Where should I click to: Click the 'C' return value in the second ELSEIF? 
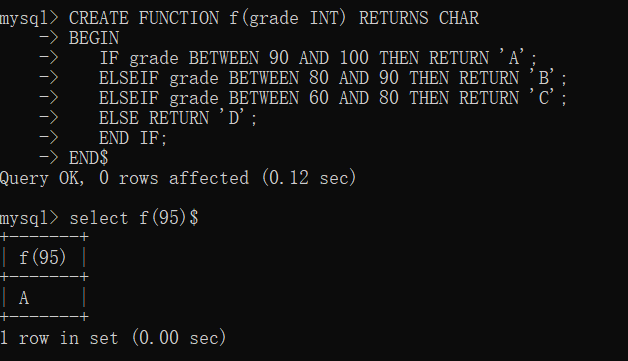pyautogui.click(x=542, y=97)
